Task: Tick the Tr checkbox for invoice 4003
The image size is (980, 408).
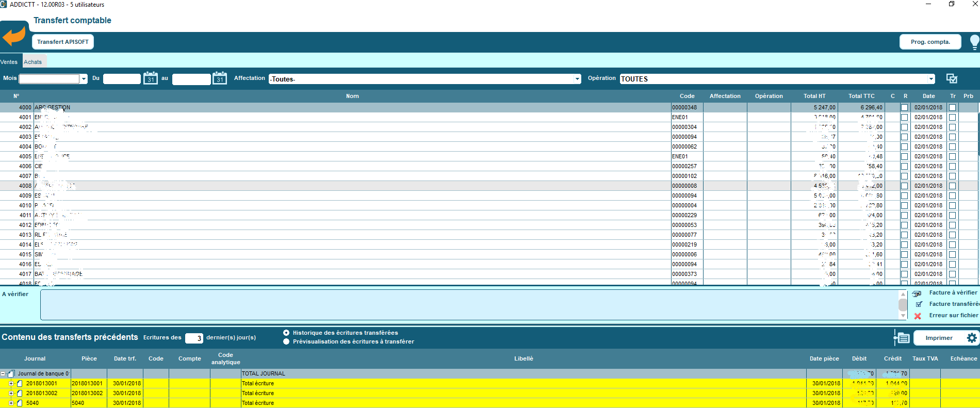Action: tap(952, 137)
